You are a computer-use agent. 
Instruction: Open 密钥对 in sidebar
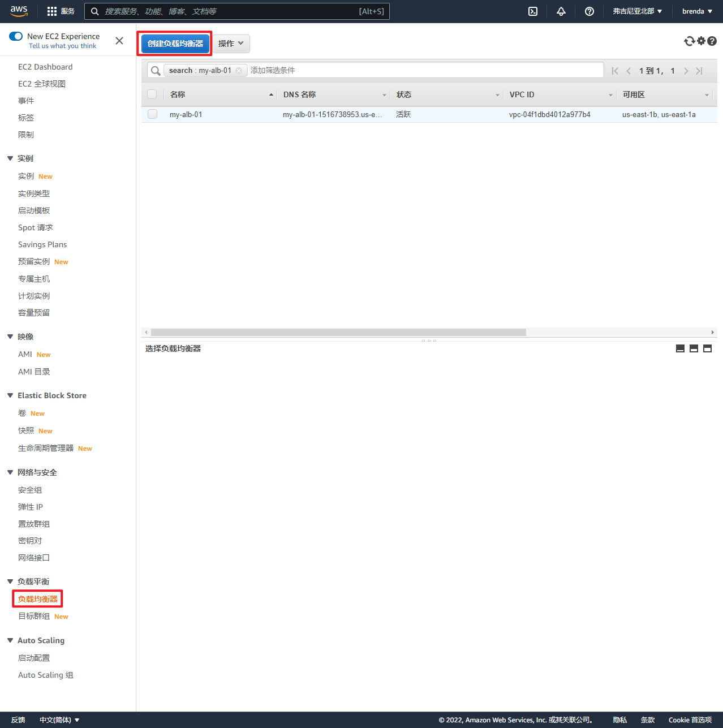[x=30, y=541]
